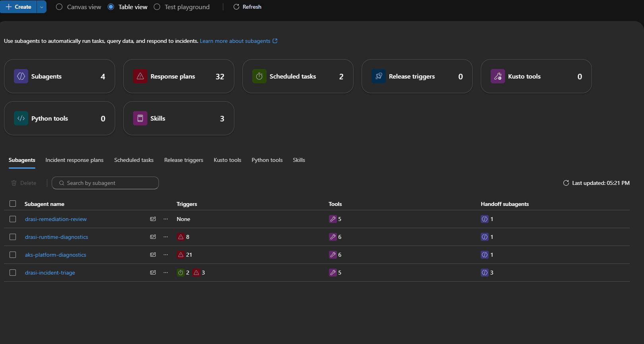Click the handoff subagent icon for drasi-incident-triage
The height and width of the screenshot is (344, 644).
[485, 273]
